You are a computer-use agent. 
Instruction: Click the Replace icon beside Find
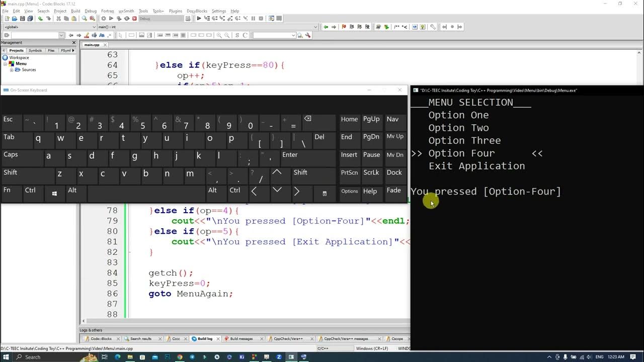(92, 18)
